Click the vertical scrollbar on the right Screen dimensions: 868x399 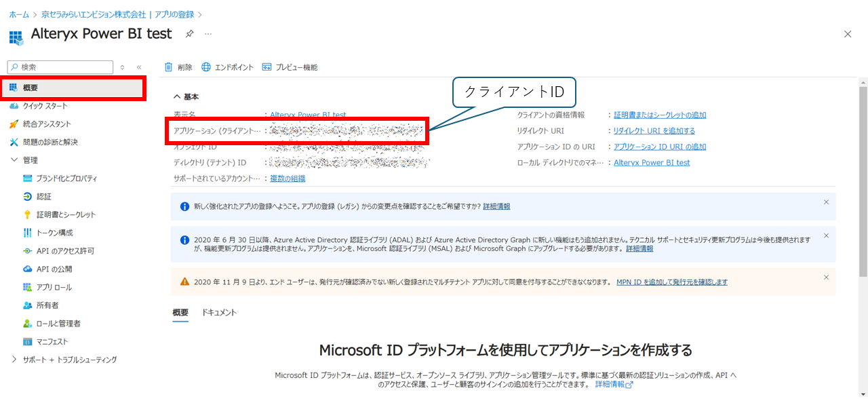(x=863, y=183)
